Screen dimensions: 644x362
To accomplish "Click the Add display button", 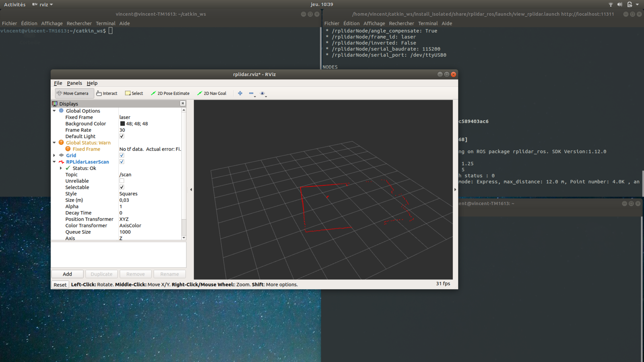I will [67, 274].
